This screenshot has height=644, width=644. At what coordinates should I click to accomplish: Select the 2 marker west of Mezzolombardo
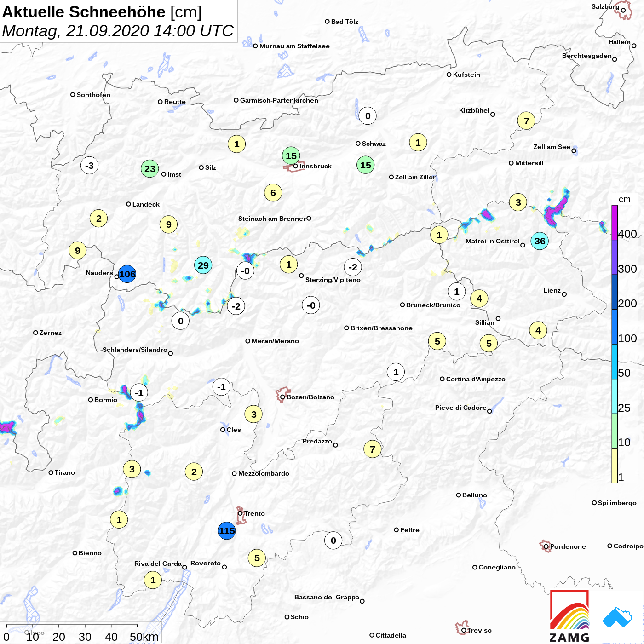point(194,472)
